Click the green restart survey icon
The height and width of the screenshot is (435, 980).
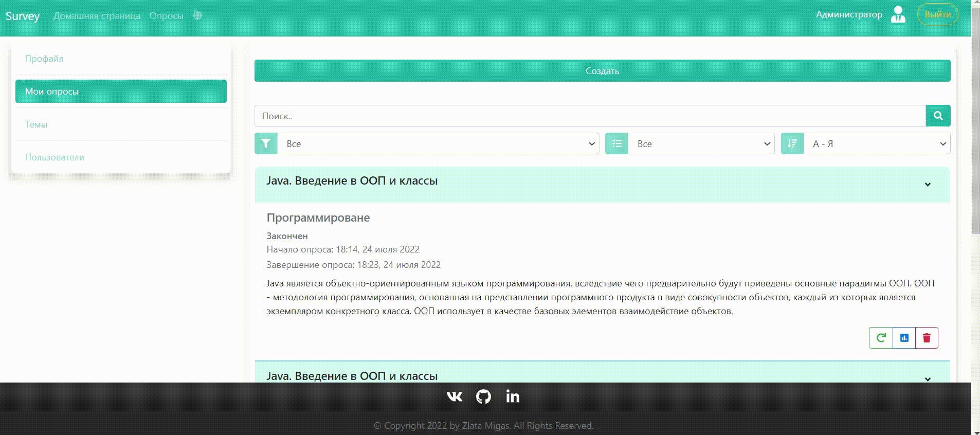[x=881, y=338]
